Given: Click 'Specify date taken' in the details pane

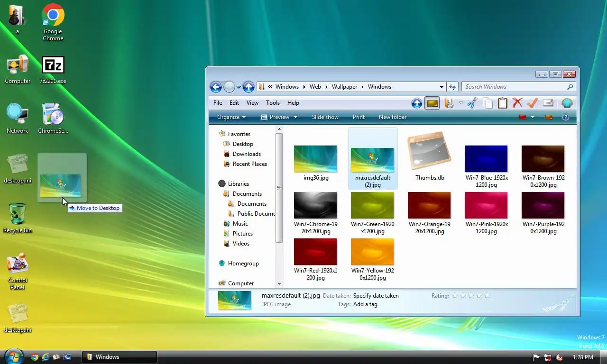Looking at the screenshot, I should coord(376,296).
